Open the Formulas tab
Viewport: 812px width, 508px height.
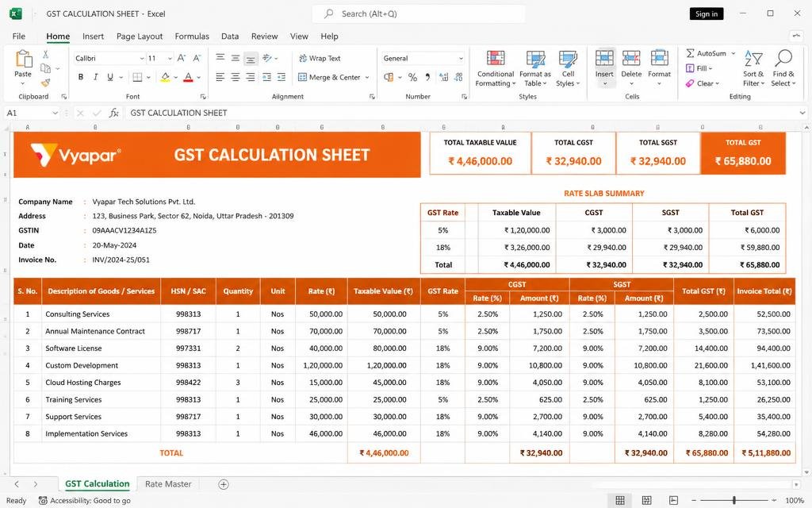(192, 37)
